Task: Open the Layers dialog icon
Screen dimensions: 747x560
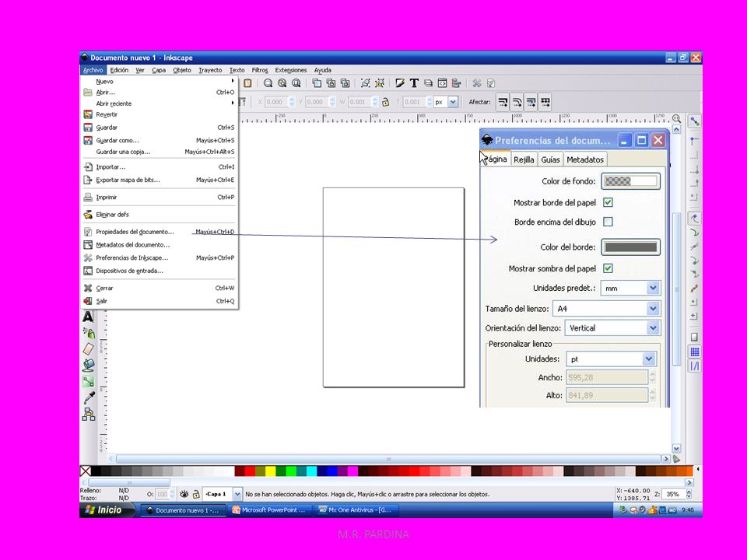Action: click(x=428, y=83)
